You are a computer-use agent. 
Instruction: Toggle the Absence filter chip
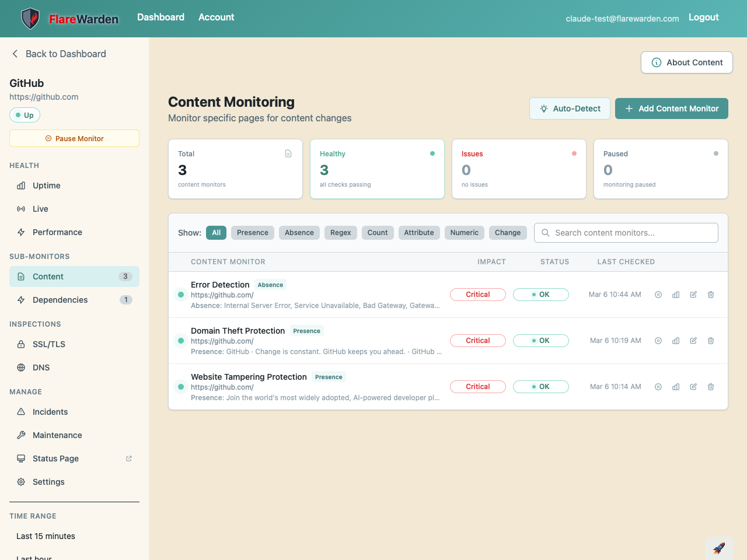[x=299, y=233]
